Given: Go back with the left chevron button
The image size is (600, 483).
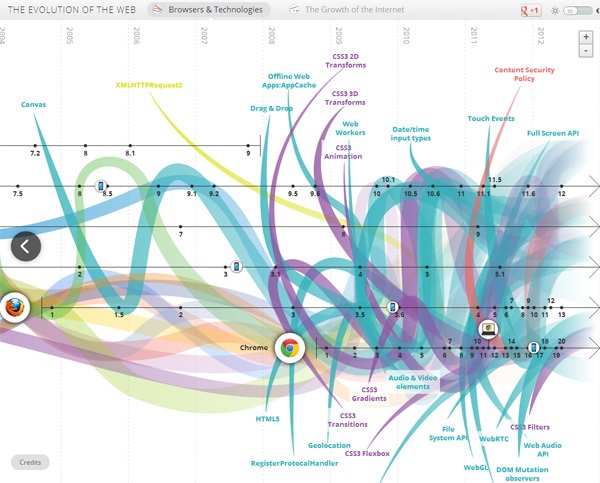Looking at the screenshot, I should [x=26, y=246].
